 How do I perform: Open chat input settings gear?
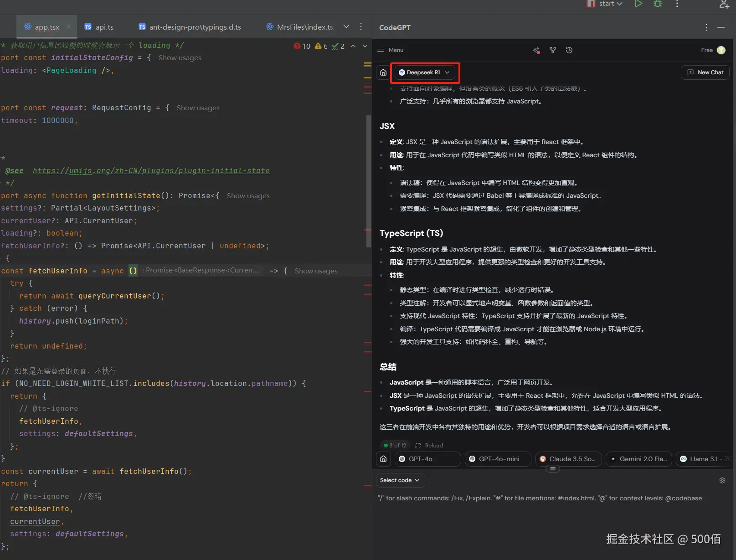[722, 480]
